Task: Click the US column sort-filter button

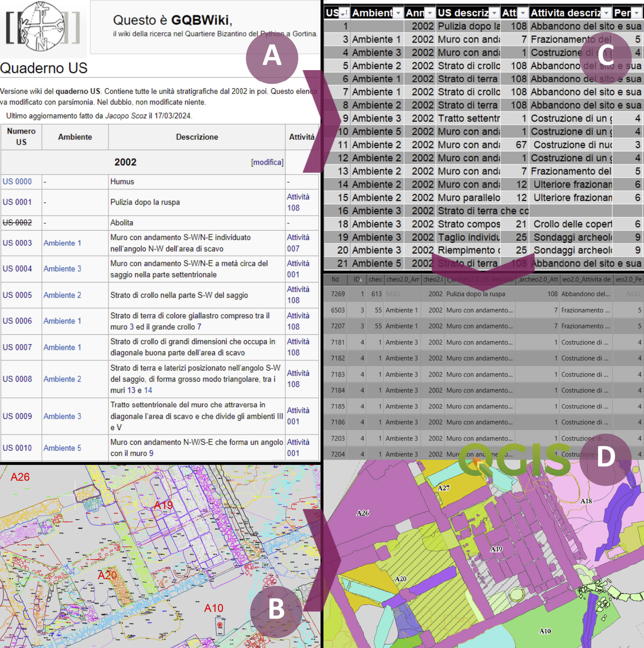Action: pyautogui.click(x=344, y=13)
